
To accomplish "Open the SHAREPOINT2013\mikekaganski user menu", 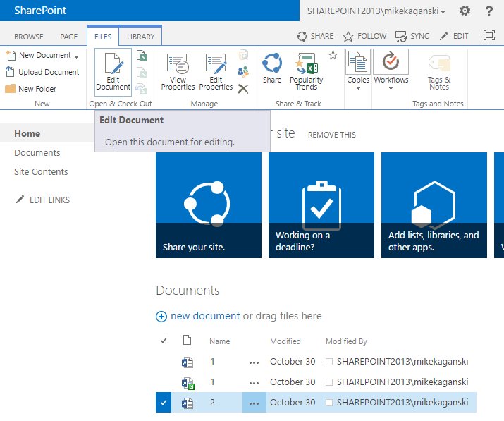I will click(x=376, y=11).
